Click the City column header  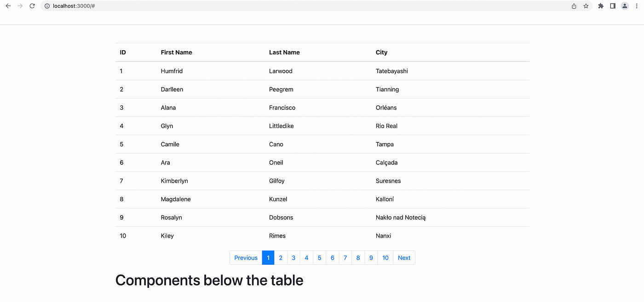[382, 52]
